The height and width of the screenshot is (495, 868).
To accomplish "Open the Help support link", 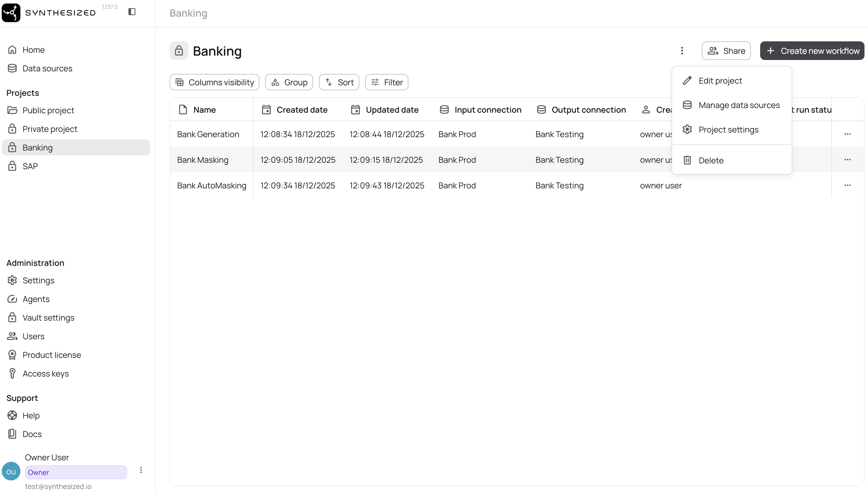I will pyautogui.click(x=31, y=416).
